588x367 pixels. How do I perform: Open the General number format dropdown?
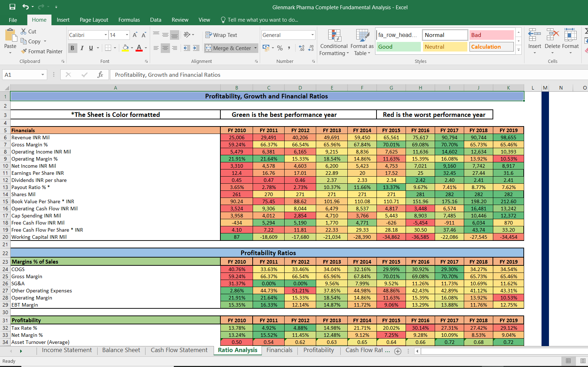312,35
